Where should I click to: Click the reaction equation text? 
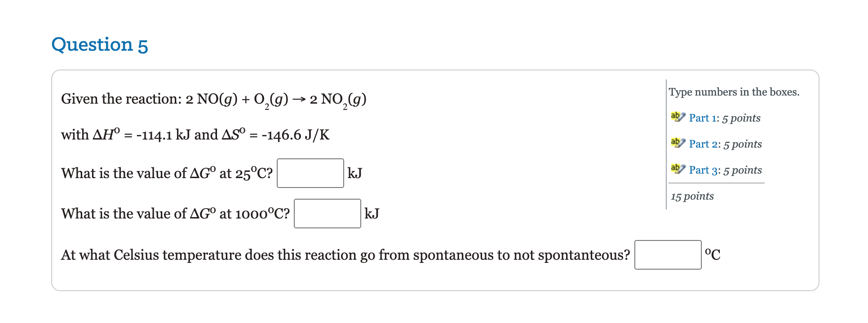[x=213, y=99]
